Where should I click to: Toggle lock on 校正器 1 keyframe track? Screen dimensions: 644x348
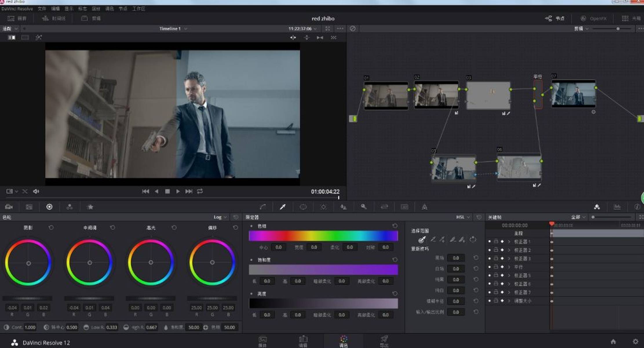coord(496,241)
